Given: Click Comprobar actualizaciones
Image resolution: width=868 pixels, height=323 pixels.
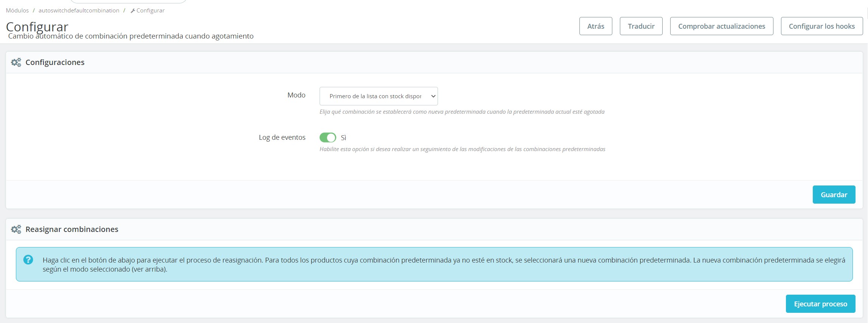Looking at the screenshot, I should click(721, 26).
